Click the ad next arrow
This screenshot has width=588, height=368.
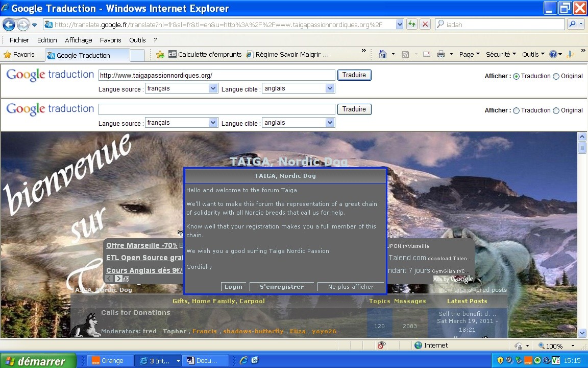click(118, 279)
